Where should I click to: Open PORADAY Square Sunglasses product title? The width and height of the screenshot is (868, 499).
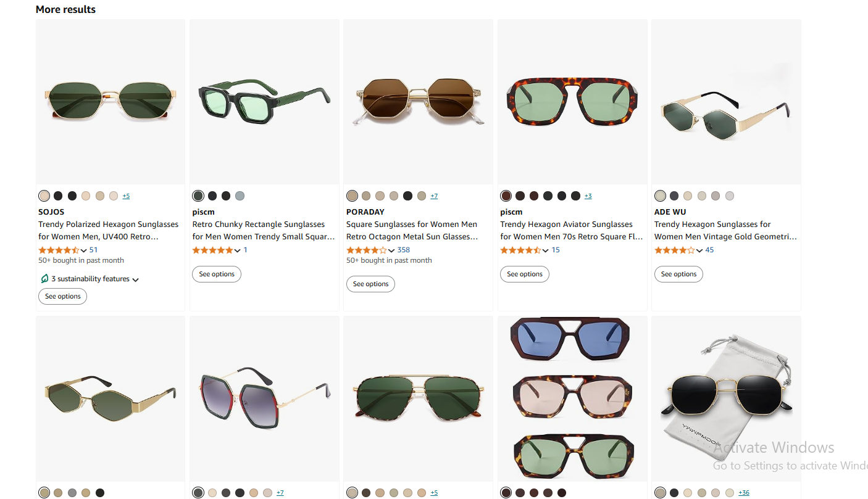[412, 231]
